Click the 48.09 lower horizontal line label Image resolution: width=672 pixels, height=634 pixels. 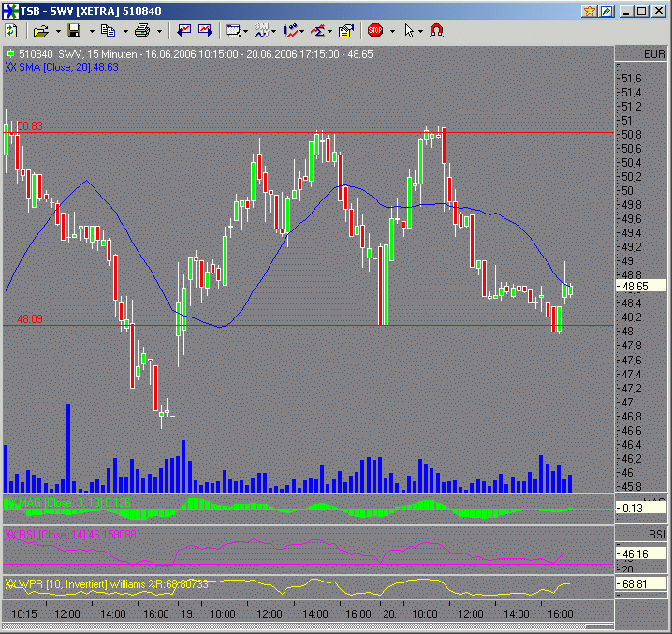point(30,318)
